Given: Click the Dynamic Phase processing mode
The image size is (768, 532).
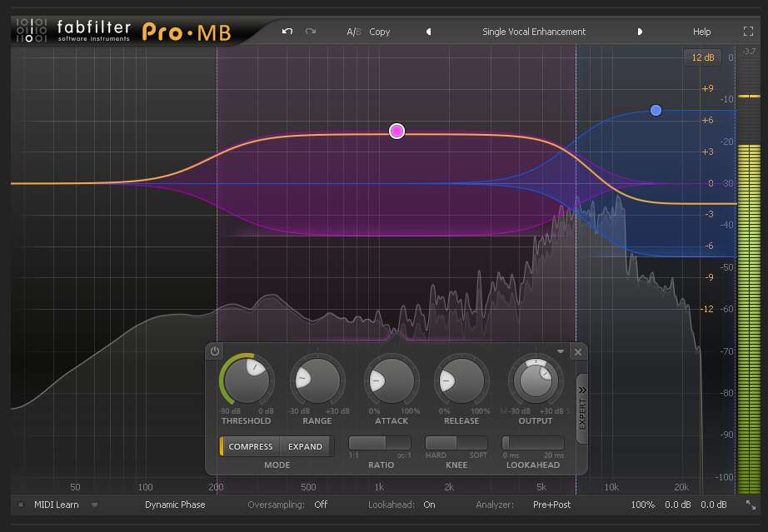Looking at the screenshot, I should pos(175,505).
